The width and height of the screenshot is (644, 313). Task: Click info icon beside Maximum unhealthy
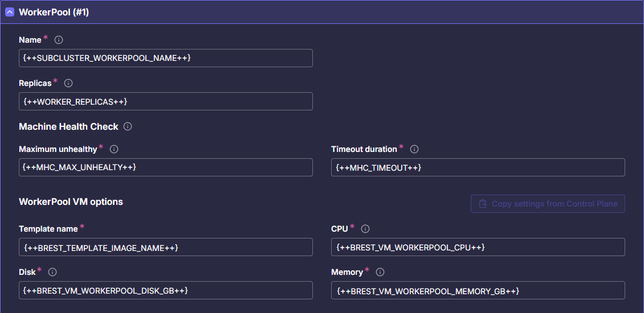coord(114,149)
